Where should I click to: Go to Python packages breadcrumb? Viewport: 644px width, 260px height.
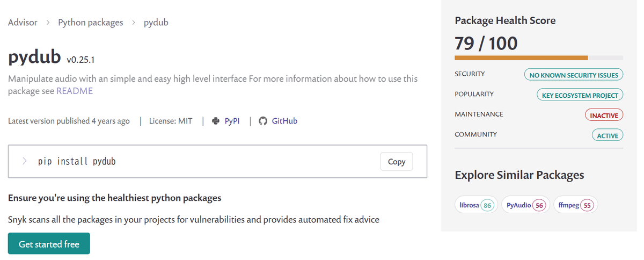click(x=91, y=23)
